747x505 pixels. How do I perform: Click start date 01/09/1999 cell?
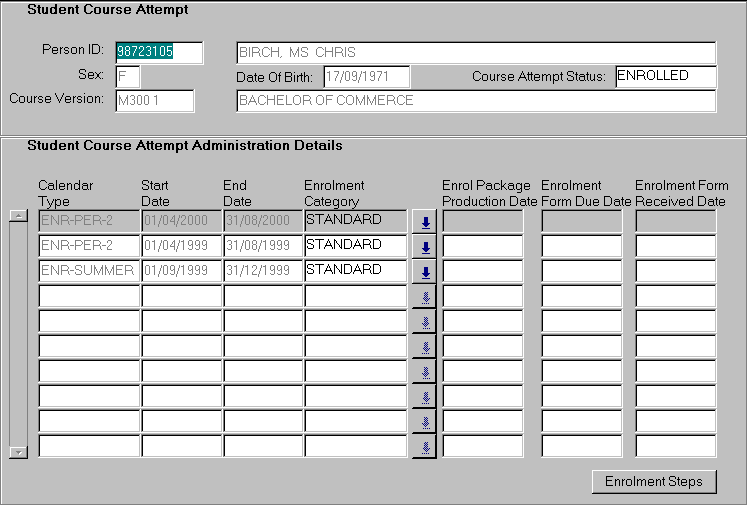[180, 271]
